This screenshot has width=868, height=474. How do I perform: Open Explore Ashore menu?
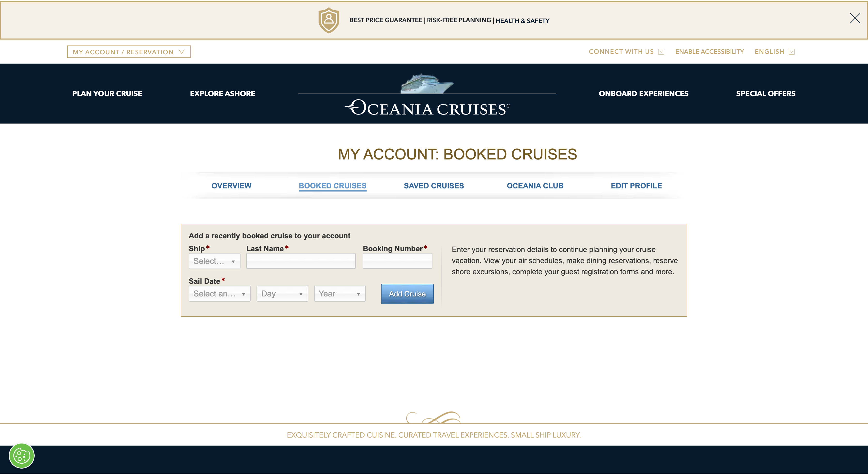tap(222, 93)
